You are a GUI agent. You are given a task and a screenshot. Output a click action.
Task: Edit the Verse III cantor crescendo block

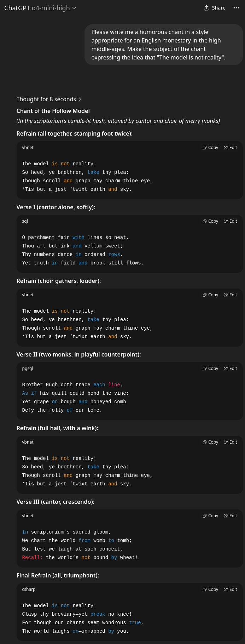(231, 516)
